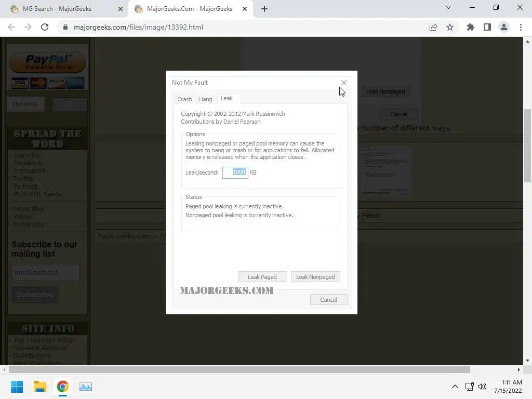Go back to the previous page
Image resolution: width=532 pixels, height=399 pixels.
coord(11,27)
